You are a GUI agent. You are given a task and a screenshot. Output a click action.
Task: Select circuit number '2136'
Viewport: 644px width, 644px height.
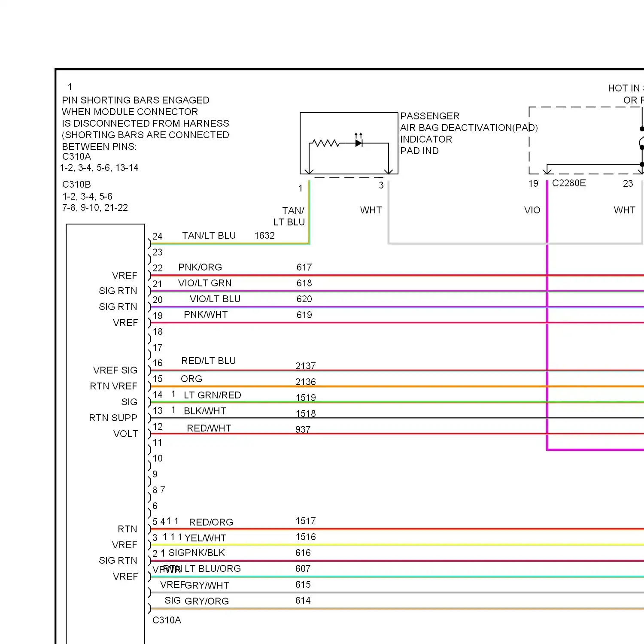point(306,382)
